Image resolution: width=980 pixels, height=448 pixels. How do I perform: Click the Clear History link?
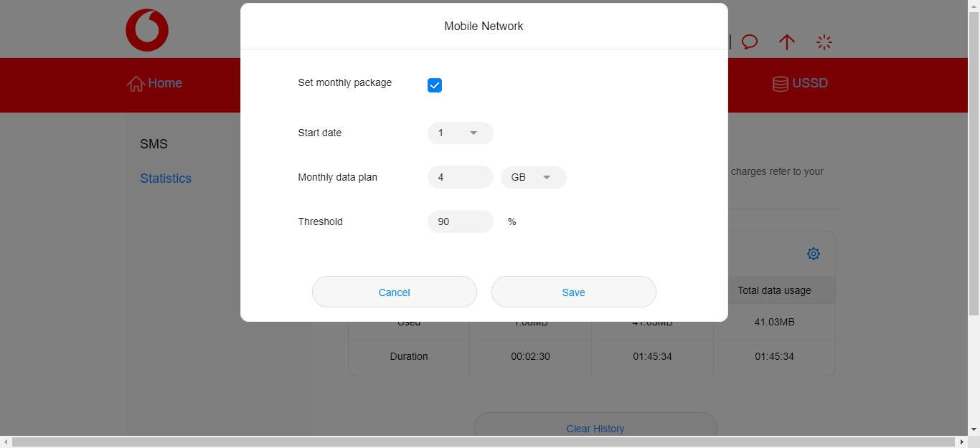(x=595, y=428)
